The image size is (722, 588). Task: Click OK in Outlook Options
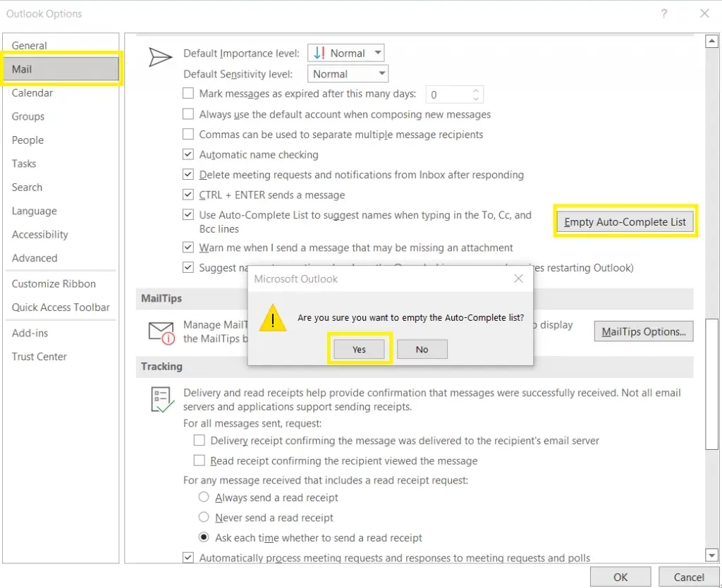[x=620, y=577]
